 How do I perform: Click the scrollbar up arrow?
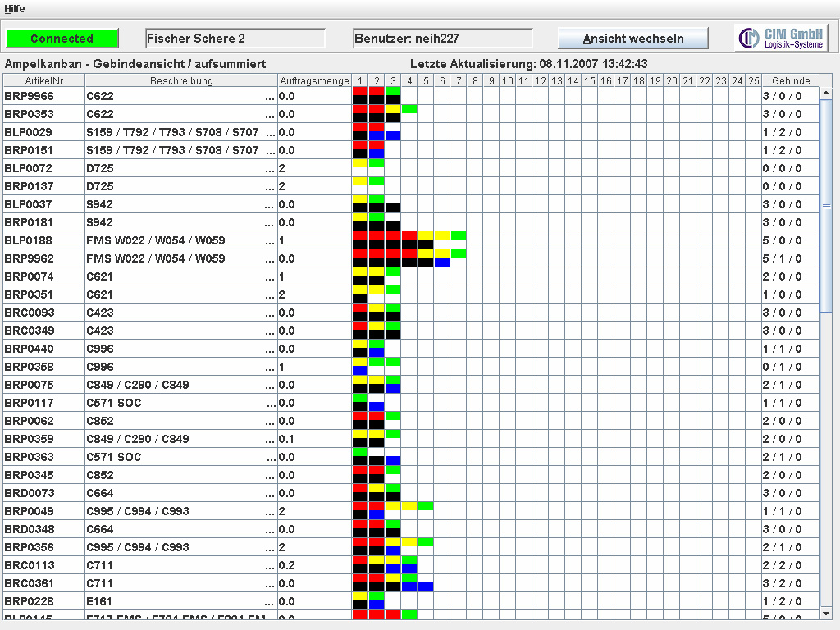coord(826,80)
